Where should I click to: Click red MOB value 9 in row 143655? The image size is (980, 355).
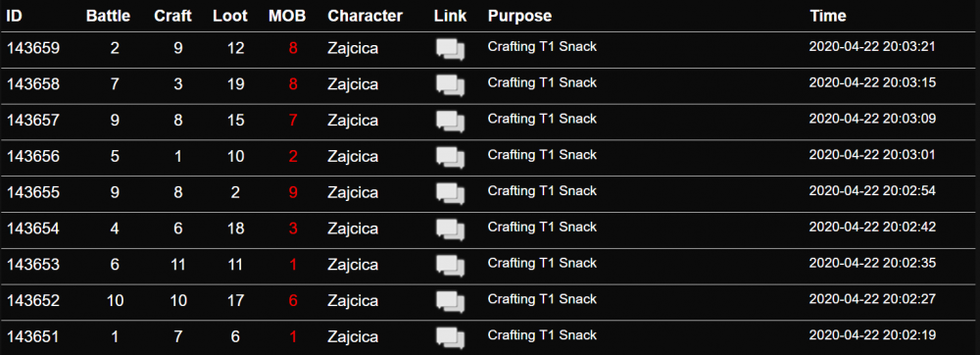293,192
